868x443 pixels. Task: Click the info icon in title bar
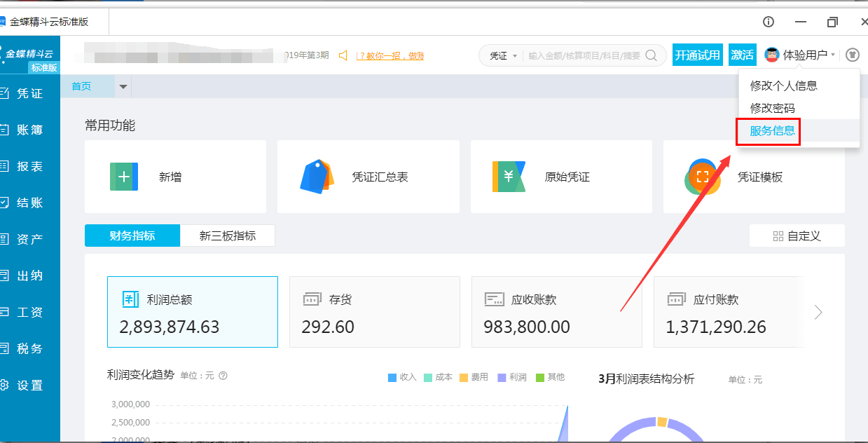tap(769, 22)
